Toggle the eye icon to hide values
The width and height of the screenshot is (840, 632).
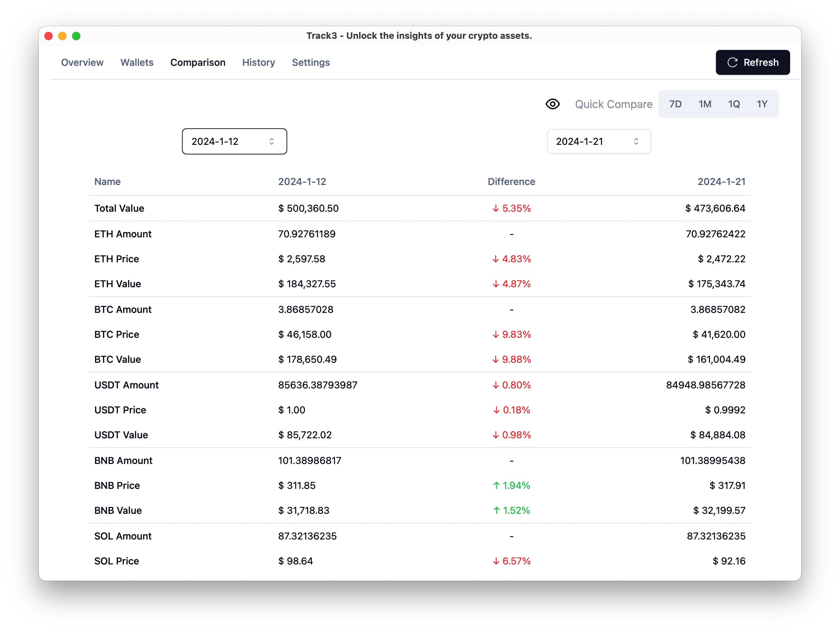click(552, 104)
